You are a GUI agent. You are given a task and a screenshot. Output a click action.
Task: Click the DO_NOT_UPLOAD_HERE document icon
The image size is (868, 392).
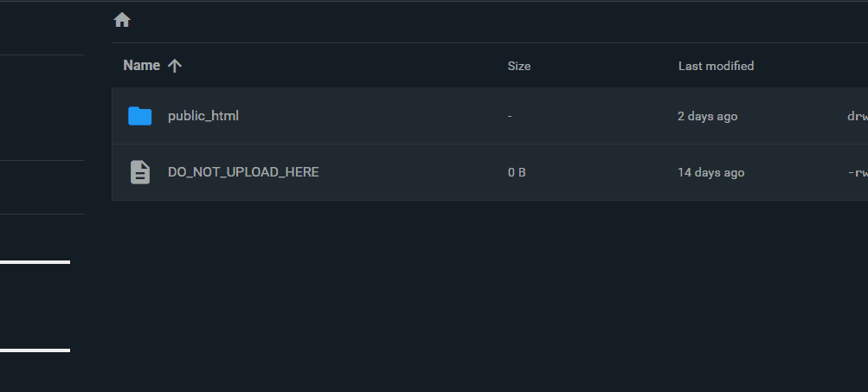[139, 172]
